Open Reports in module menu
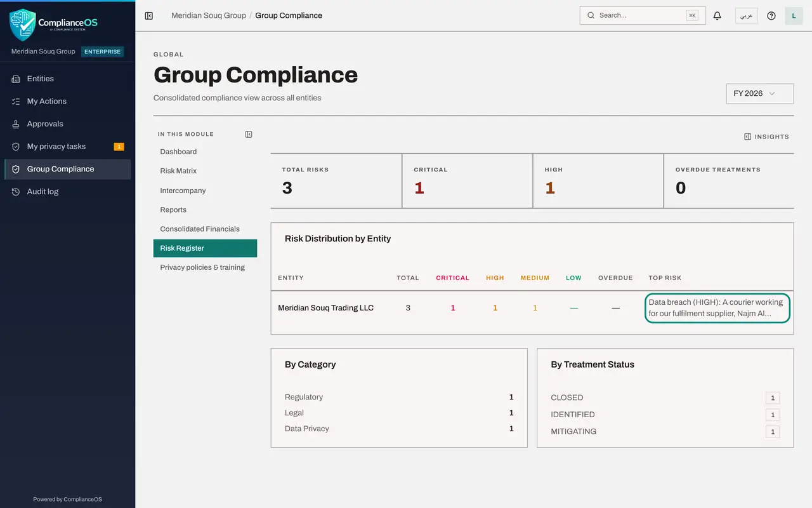 point(205,210)
